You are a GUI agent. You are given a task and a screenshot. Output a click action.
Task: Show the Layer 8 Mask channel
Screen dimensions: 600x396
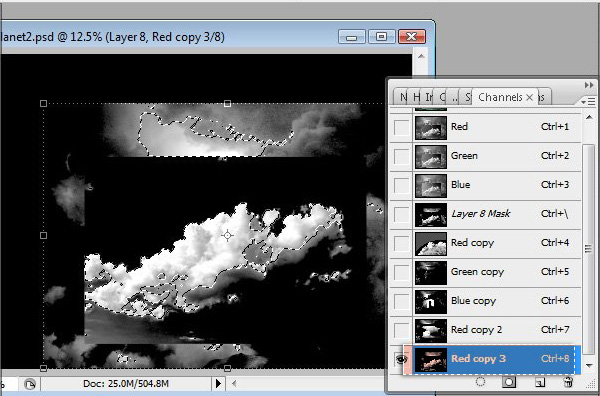401,214
